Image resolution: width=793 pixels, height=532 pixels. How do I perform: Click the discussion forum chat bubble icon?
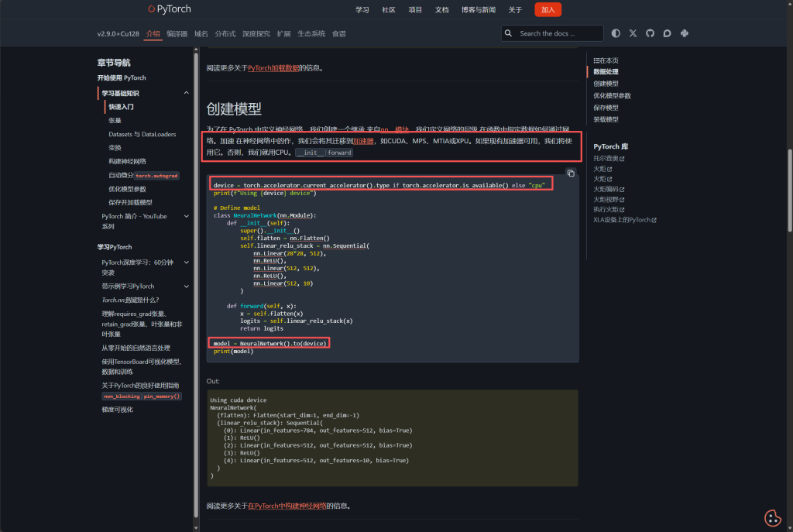(x=667, y=33)
